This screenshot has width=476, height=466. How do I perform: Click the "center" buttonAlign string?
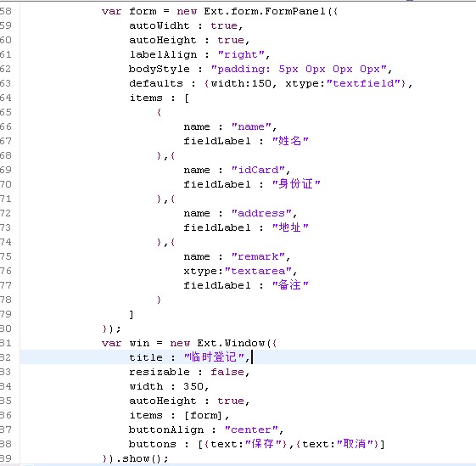pyautogui.click(x=251, y=430)
